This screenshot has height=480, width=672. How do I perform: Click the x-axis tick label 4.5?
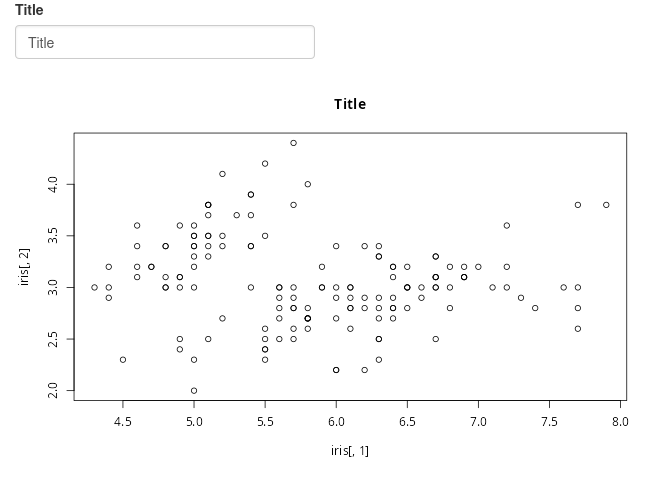coord(123,422)
